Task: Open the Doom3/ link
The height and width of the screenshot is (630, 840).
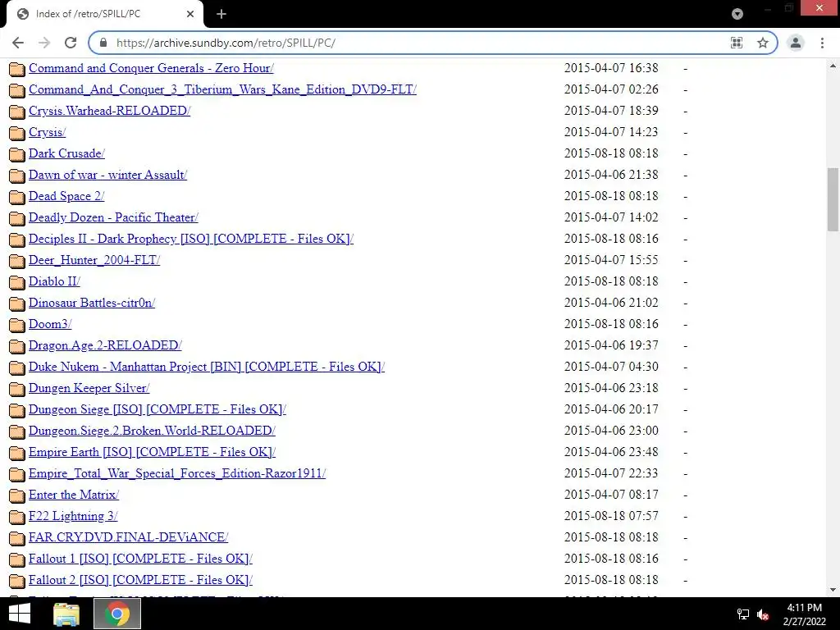Action: point(50,324)
